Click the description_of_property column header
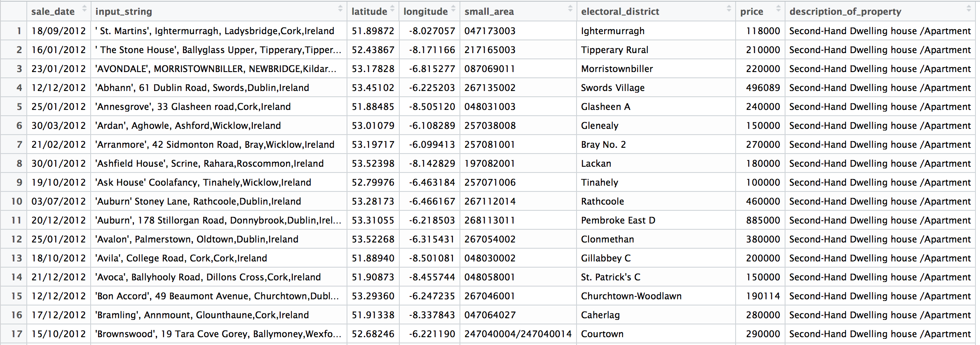The width and height of the screenshot is (980, 345). 880,12
